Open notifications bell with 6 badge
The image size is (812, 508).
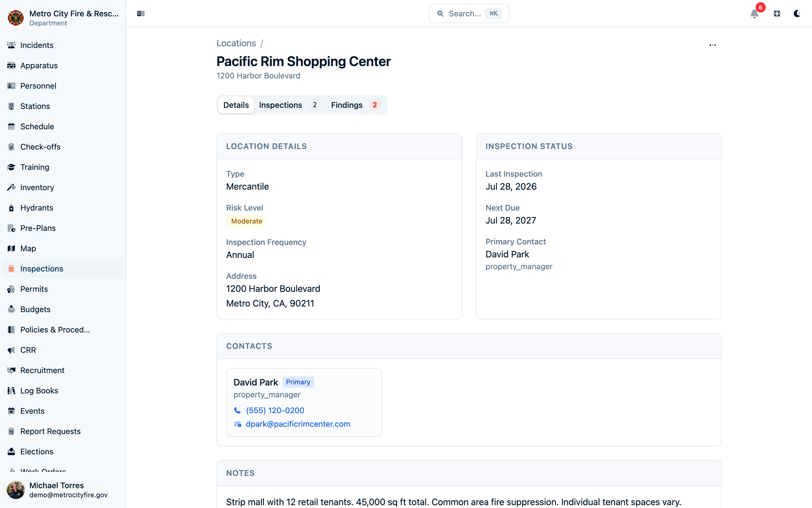[x=754, y=14]
